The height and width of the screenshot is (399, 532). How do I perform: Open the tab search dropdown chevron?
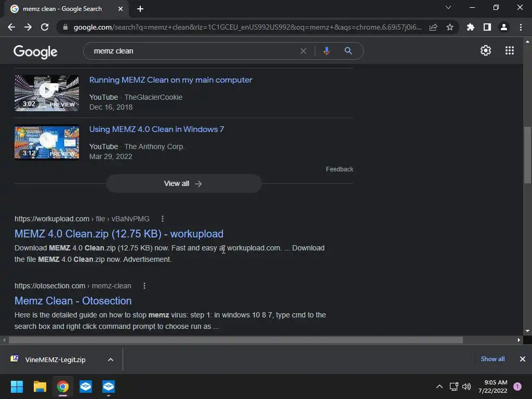coord(448,7)
